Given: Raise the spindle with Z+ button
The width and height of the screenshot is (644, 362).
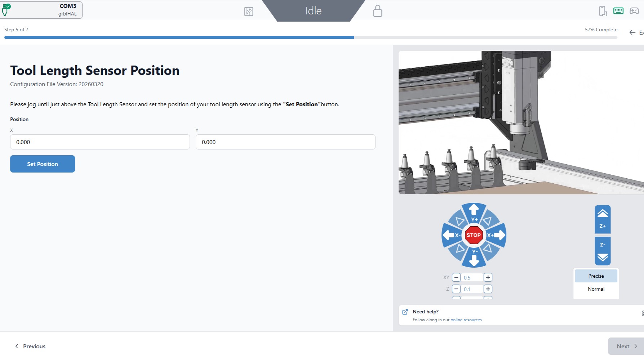Looking at the screenshot, I should pyautogui.click(x=603, y=219).
